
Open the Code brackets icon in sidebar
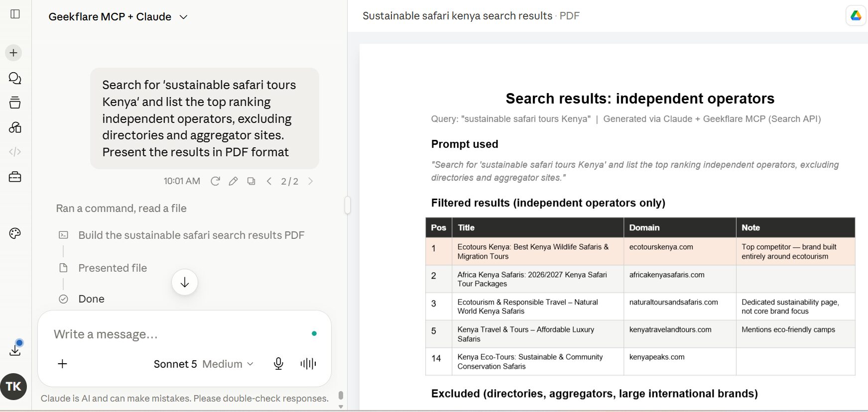coord(15,152)
